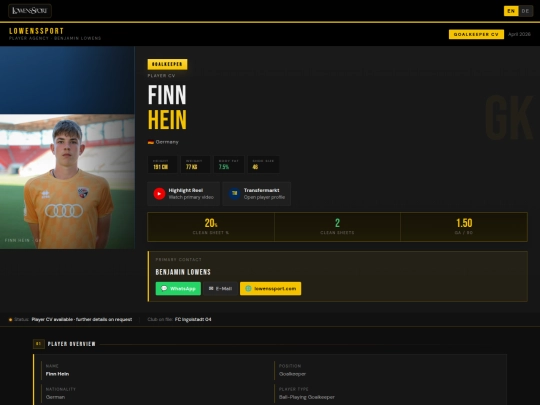540x405 pixels.
Task: Click the Goalkeeper CV badge
Action: (x=476, y=34)
